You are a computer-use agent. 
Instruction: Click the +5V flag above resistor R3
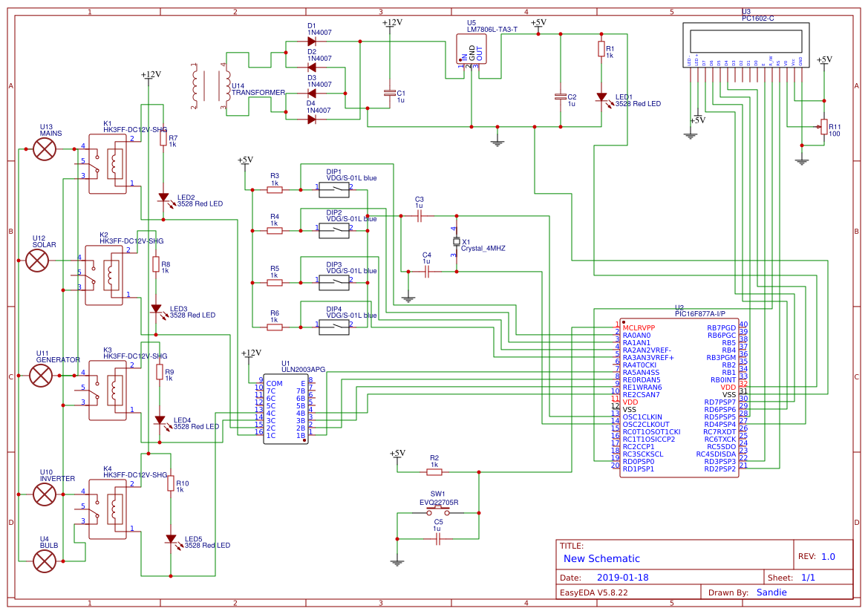tap(245, 160)
